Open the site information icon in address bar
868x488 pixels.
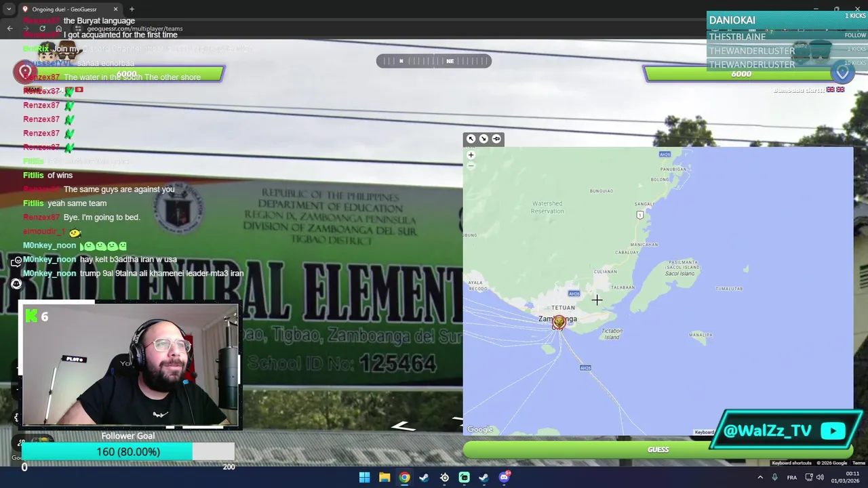coord(79,28)
